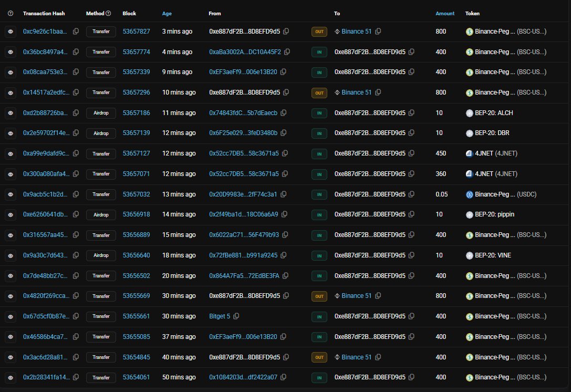This screenshot has height=392, width=571.
Task: Open sender 0x72fBe881...b991a9245
Action: point(243,255)
